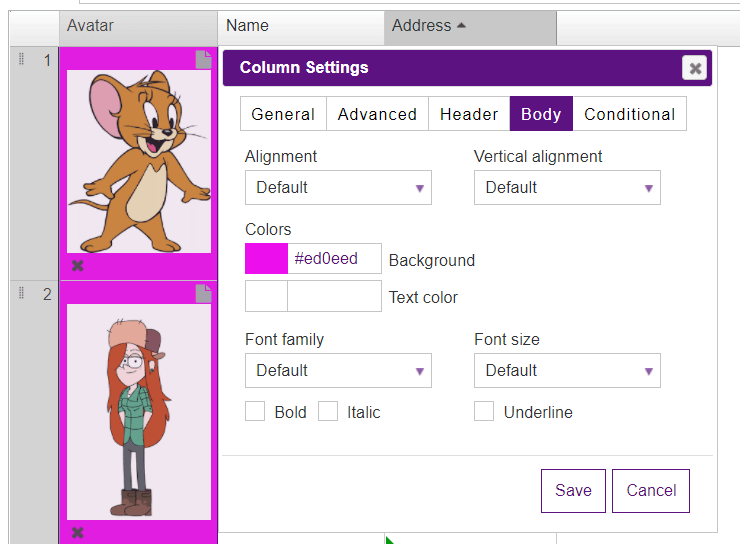
Task: Select row number 1
Action: [47, 60]
